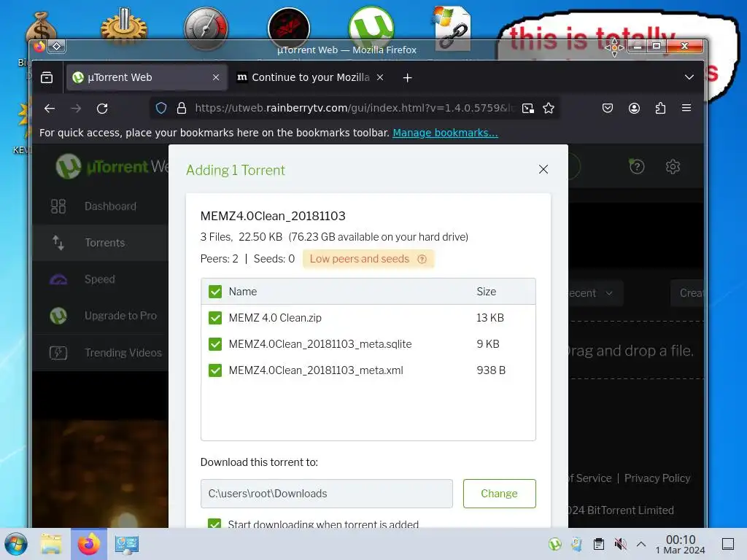Click the Change download folder button
This screenshot has height=560, width=747.
point(499,494)
